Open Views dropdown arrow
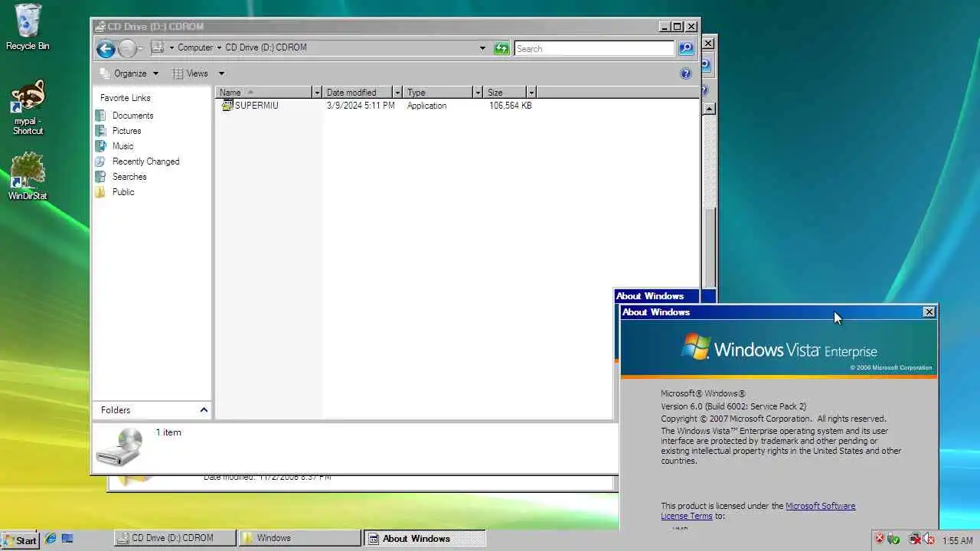The image size is (980, 551). point(221,73)
